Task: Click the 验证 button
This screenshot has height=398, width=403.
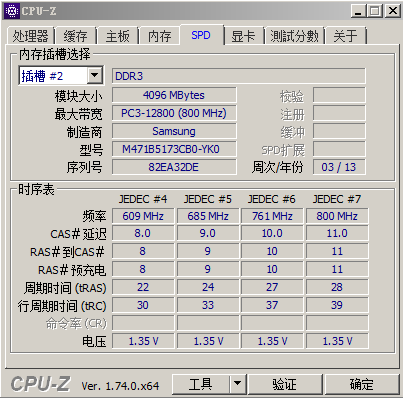Action: (284, 384)
